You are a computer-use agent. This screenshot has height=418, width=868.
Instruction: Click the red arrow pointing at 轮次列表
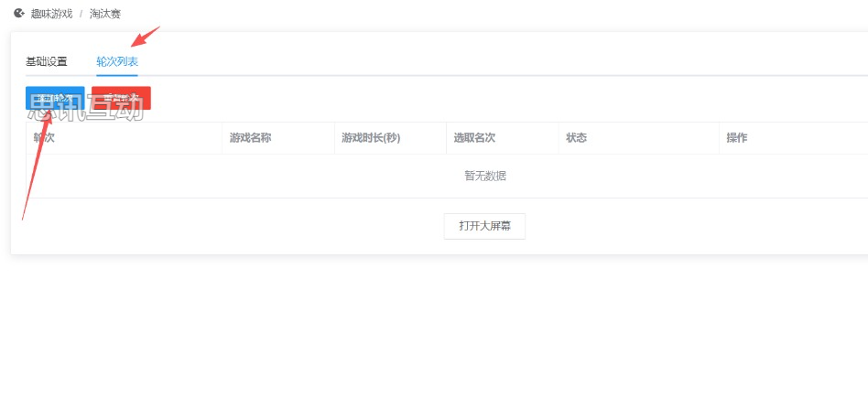(x=146, y=38)
